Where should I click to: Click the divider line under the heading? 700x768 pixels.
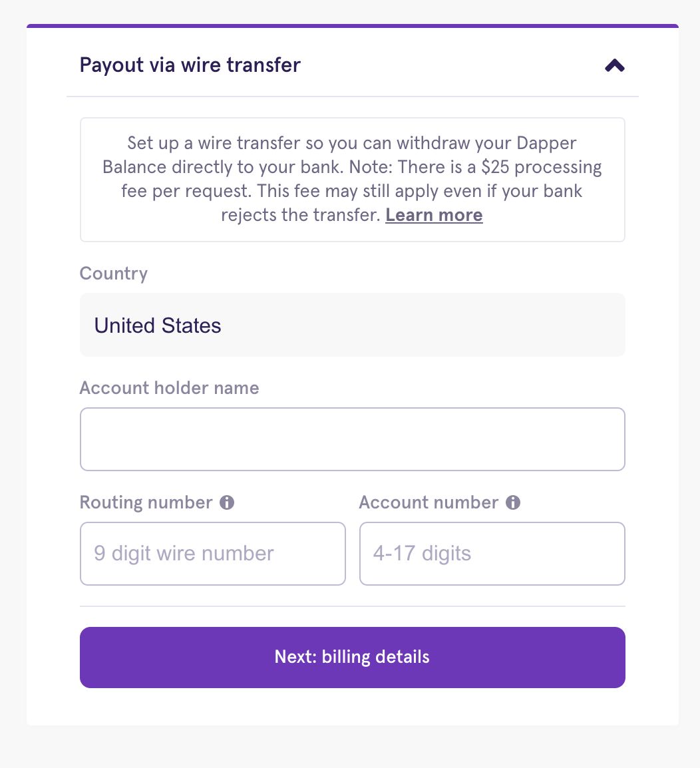[x=352, y=96]
